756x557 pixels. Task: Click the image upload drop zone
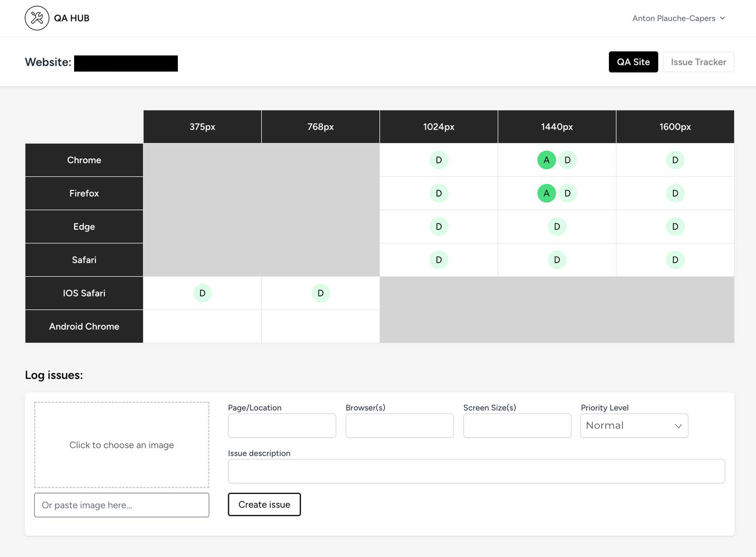[121, 445]
